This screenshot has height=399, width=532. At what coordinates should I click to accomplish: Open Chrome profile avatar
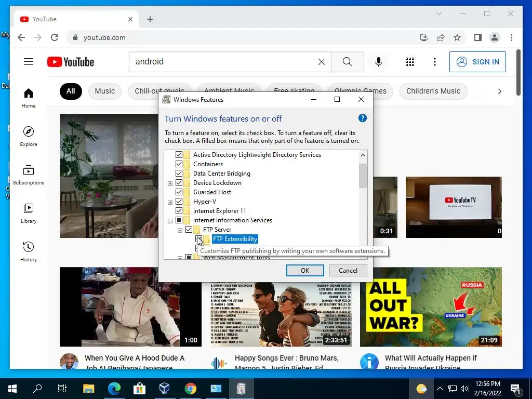click(495, 37)
